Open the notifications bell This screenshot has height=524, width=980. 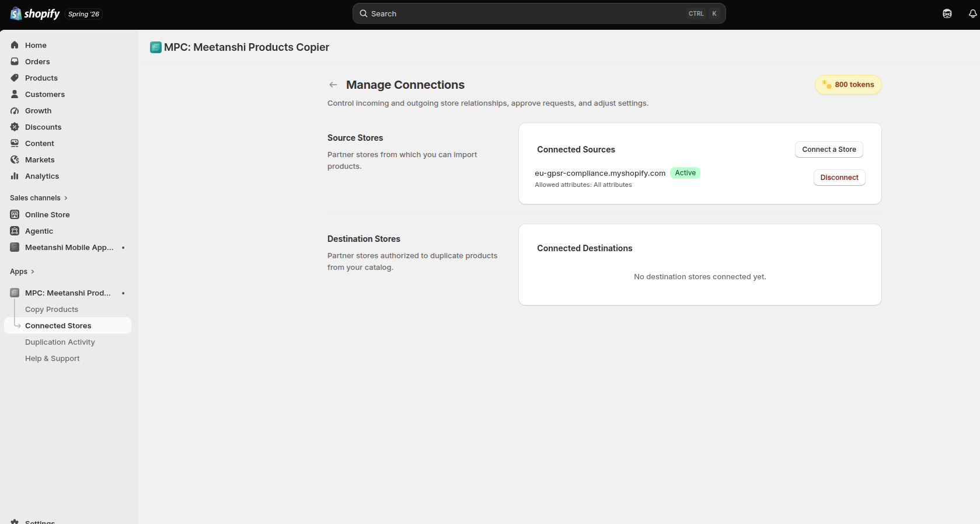tap(973, 13)
